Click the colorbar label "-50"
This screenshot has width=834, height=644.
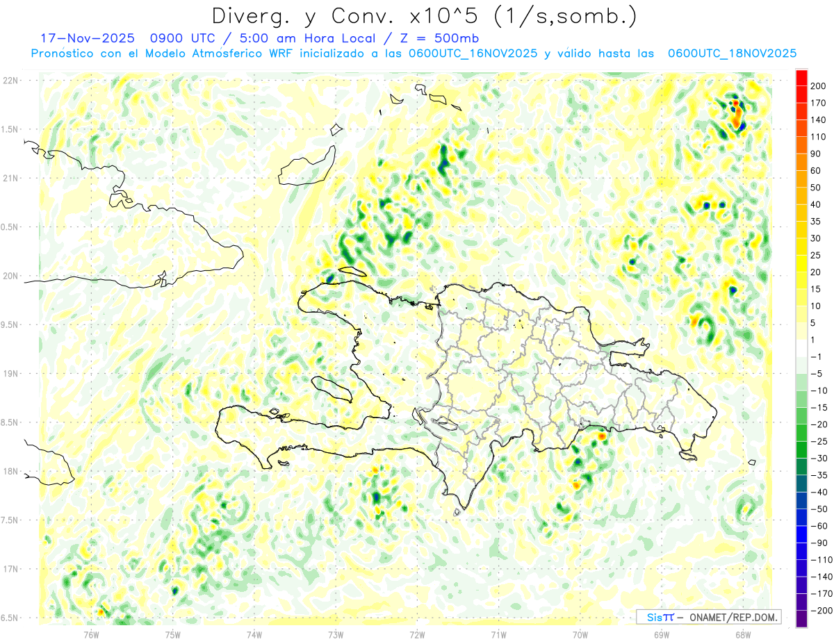[821, 509]
